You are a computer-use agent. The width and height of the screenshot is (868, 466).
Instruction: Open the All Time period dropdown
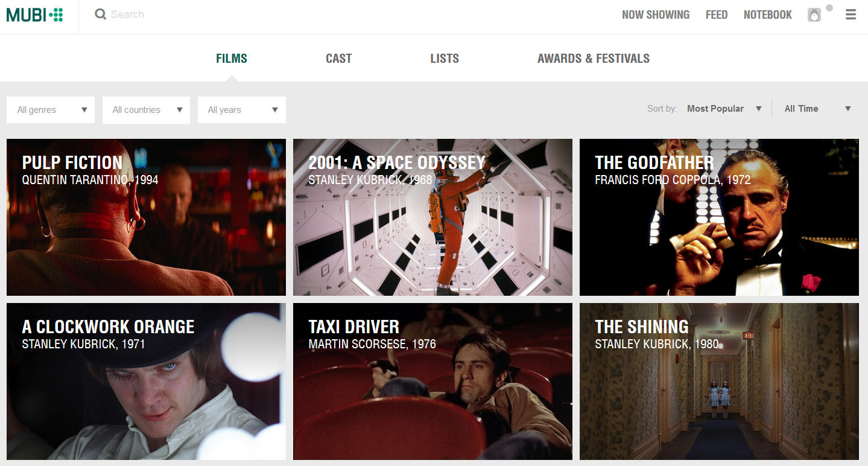pyautogui.click(x=817, y=109)
